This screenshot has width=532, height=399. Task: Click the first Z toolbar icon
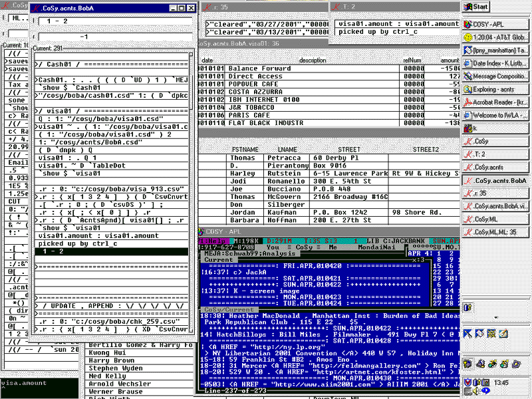492,364
